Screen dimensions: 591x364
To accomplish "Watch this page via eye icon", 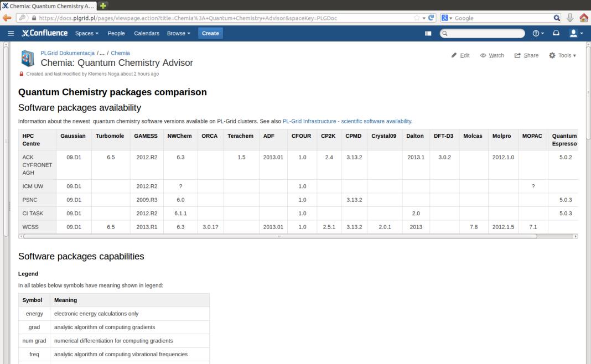I will (x=492, y=55).
